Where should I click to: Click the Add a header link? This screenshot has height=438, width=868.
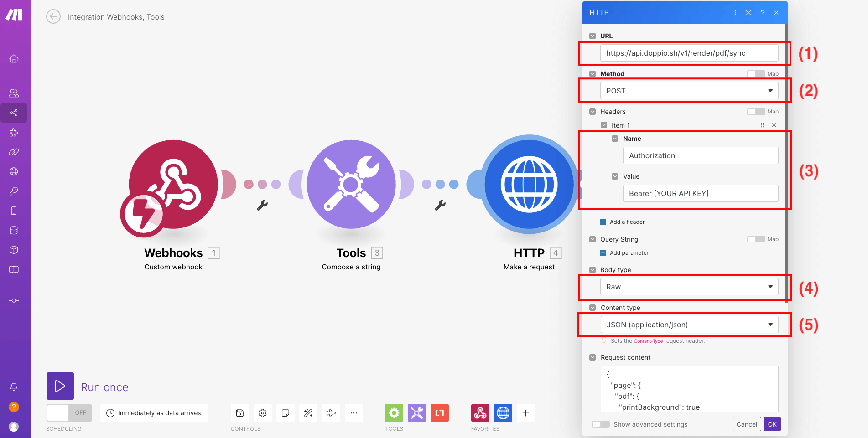pos(627,222)
